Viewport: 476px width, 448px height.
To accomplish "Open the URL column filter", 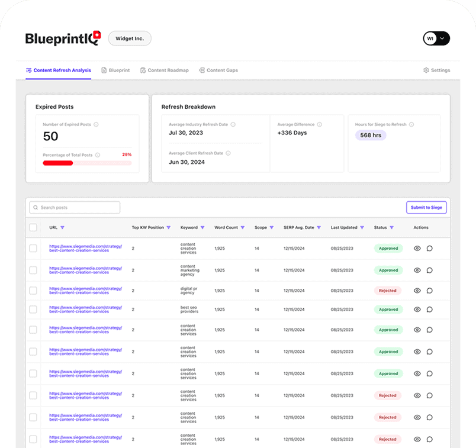I will click(x=62, y=228).
